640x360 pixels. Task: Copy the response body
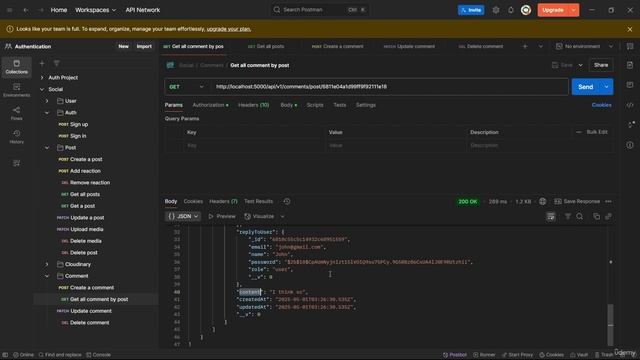[596, 216]
